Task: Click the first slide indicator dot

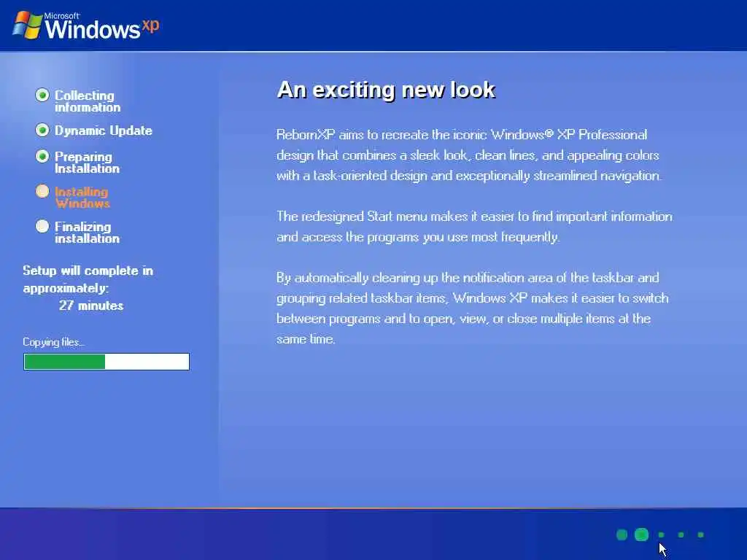Action: click(x=622, y=534)
